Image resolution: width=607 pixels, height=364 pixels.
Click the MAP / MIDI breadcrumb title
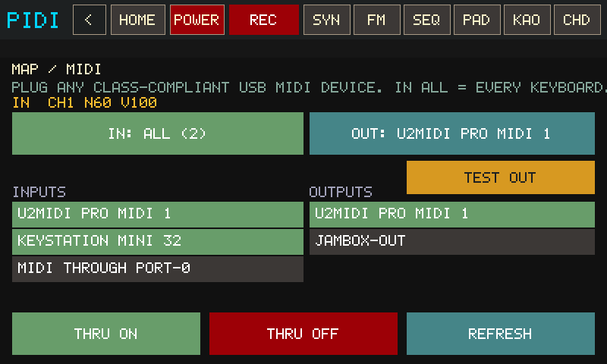[56, 69]
